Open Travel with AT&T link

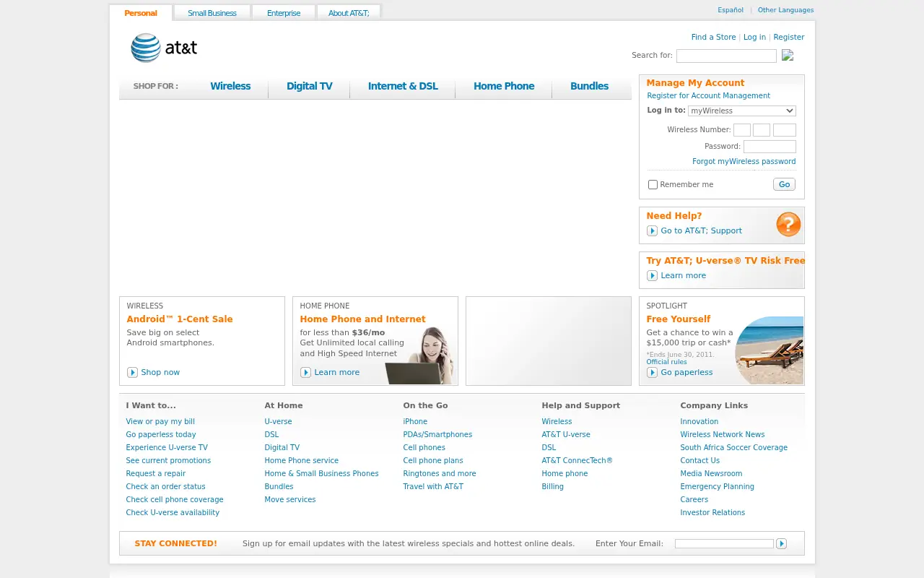tap(433, 487)
